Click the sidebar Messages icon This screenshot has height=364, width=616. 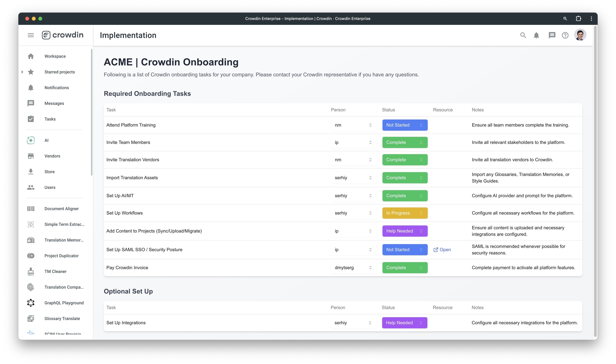point(31,103)
